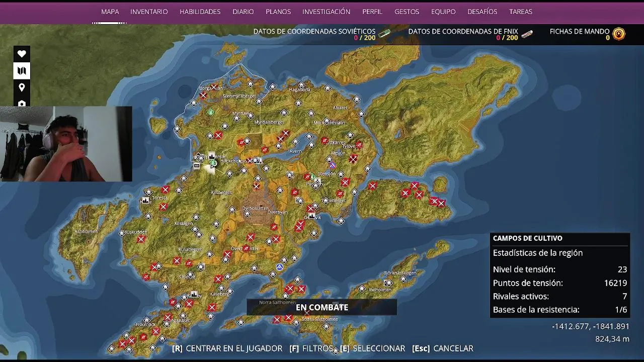Viewport: 644px width, 362px height.
Task: Select red hexagon marker left of Sävered
Action: point(146,277)
